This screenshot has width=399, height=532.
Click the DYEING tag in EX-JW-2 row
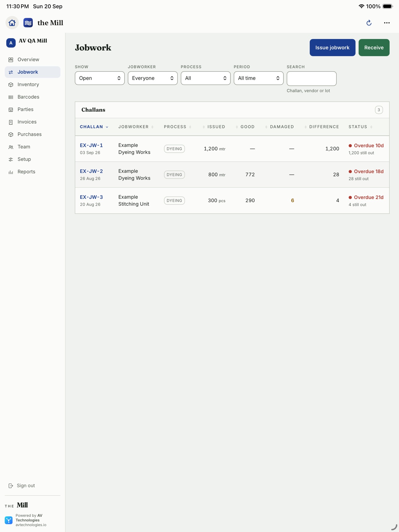[174, 175]
